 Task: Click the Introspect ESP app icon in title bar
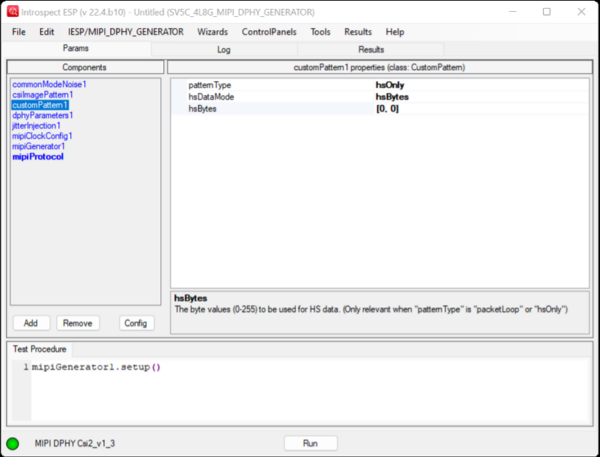tap(14, 12)
